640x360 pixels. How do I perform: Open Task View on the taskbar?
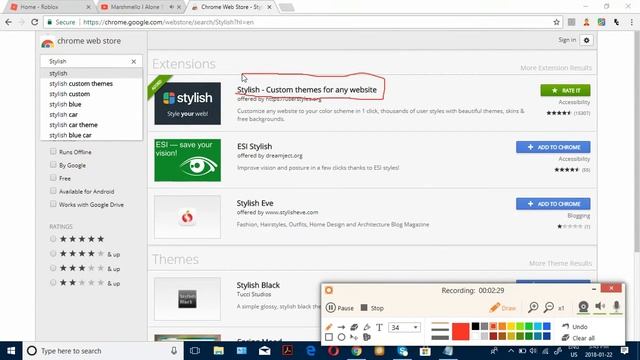pos(195,351)
